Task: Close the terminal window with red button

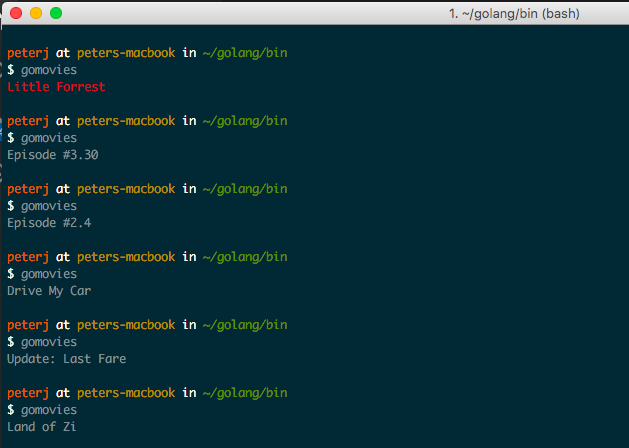Action: click(16, 13)
